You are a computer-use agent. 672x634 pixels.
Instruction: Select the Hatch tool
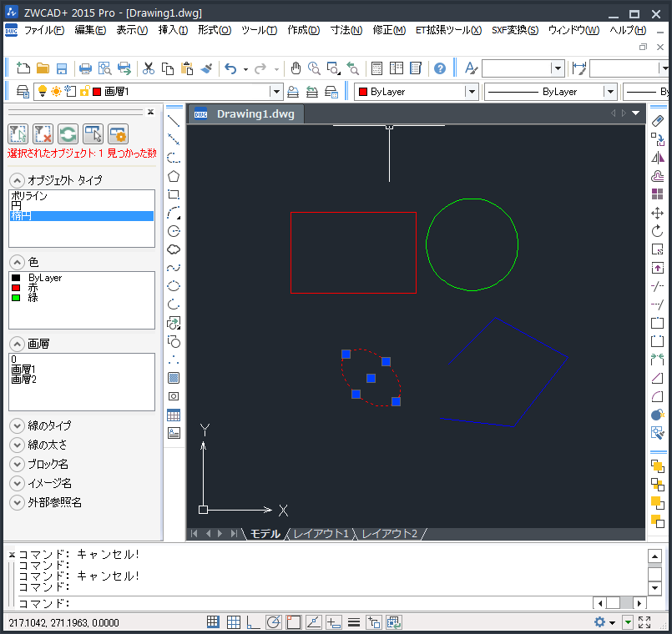pyautogui.click(x=174, y=378)
